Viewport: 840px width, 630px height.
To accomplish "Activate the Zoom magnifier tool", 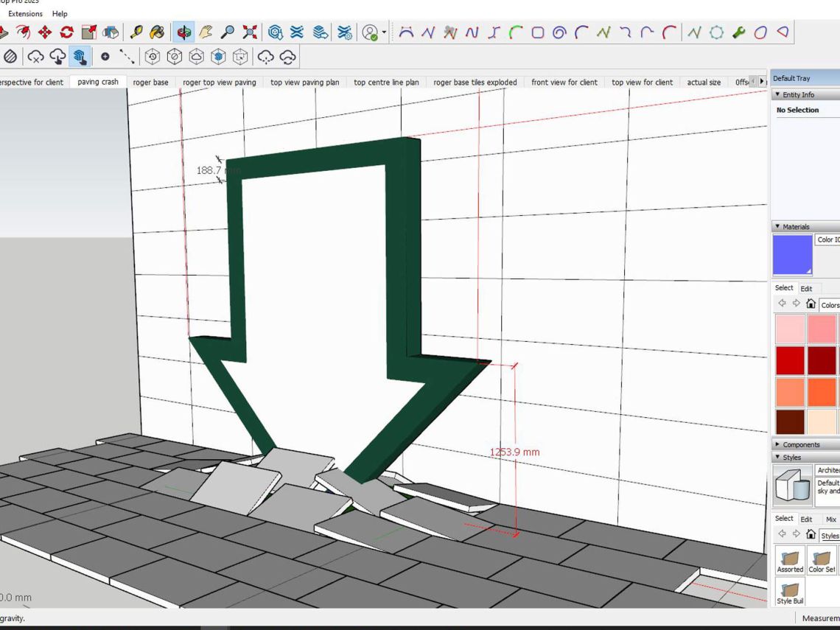I will [228, 32].
